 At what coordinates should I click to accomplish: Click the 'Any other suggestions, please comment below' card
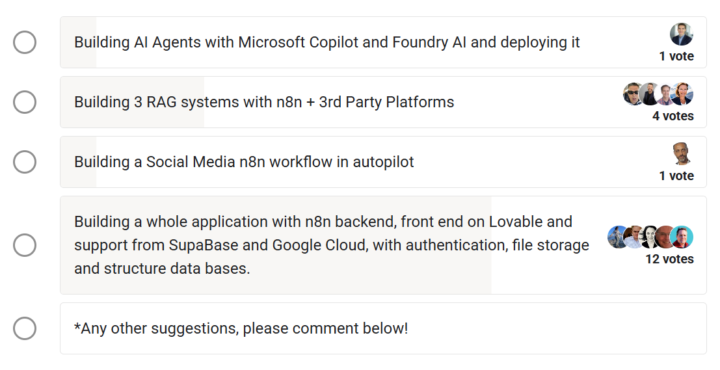(383, 328)
